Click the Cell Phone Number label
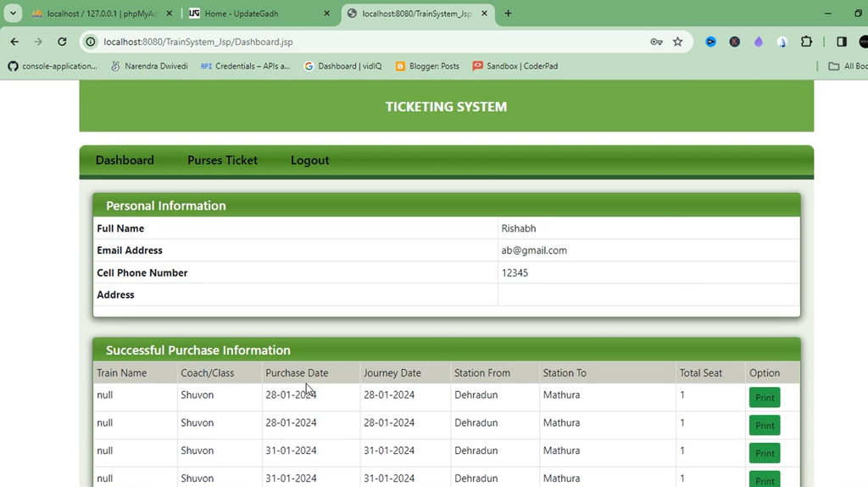 142,272
